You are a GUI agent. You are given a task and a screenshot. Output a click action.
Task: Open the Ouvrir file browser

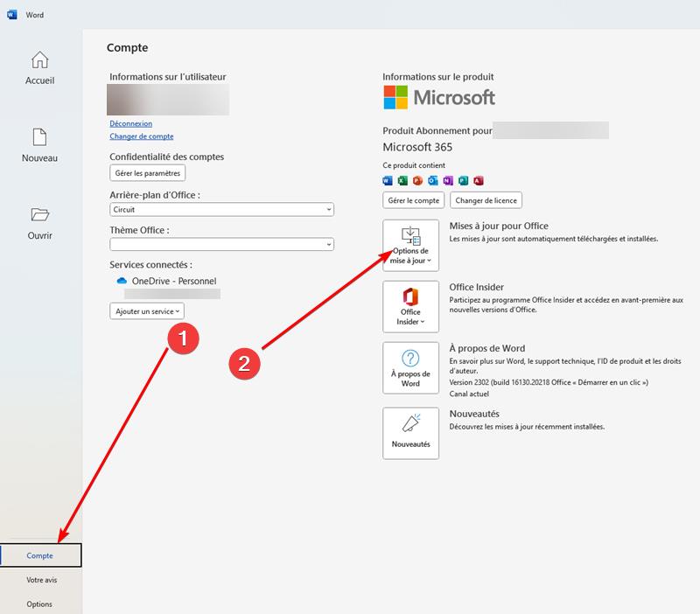[x=39, y=223]
